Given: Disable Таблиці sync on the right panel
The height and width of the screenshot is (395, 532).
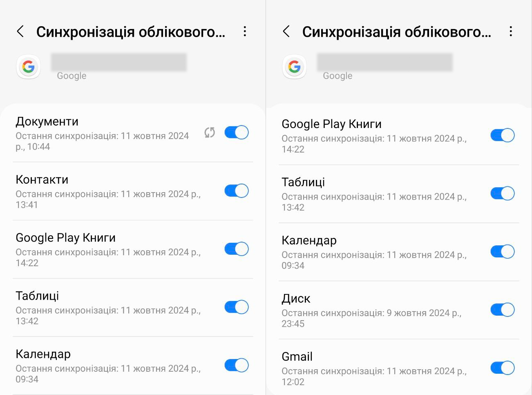Looking at the screenshot, I should [502, 193].
